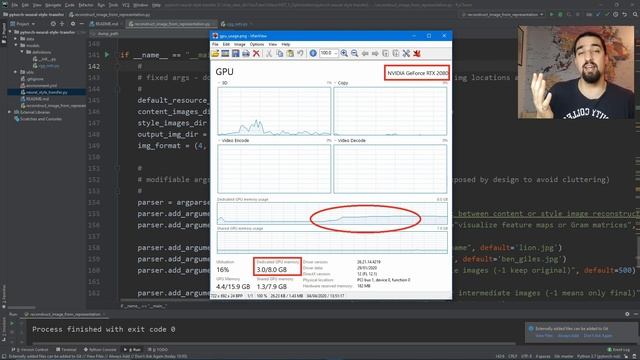Click the Debug bug icon in top toolbar
Screen dimensions: 640x360
(560, 14)
